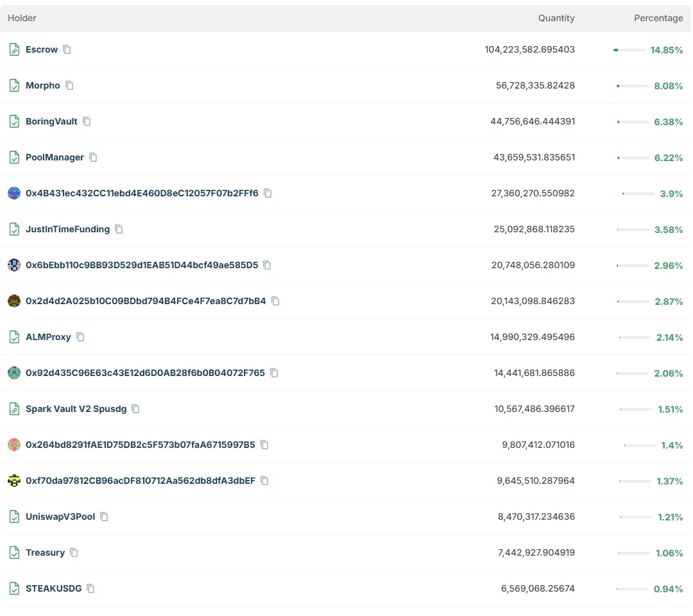Click the identicon of 0x92d435C9 address
Screen dimensions: 693x616
coord(14,373)
